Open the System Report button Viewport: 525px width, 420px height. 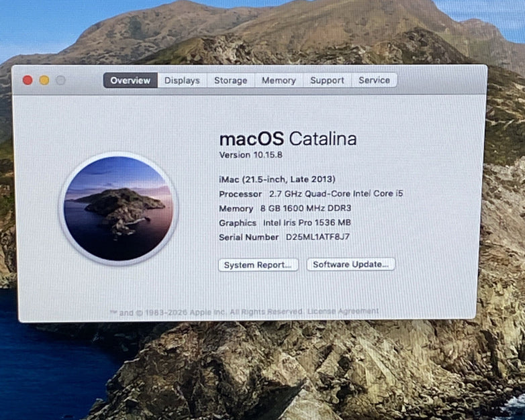[x=258, y=265]
